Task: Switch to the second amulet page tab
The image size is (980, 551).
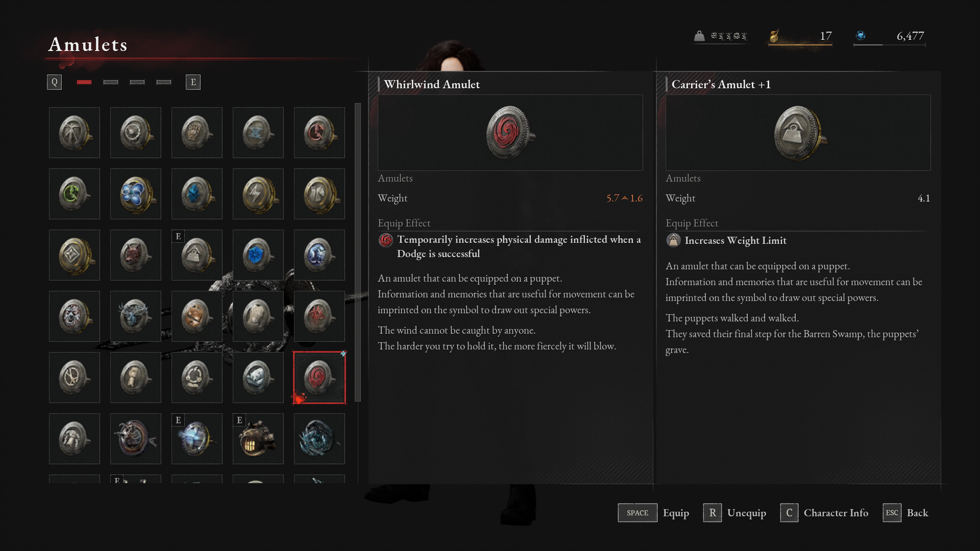Action: point(111,82)
